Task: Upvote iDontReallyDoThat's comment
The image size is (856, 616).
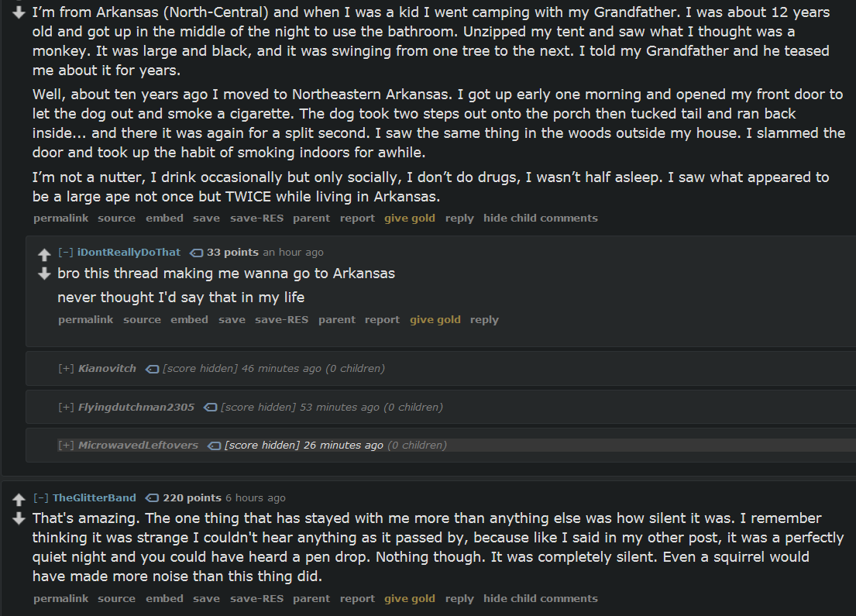Action: 44,255
